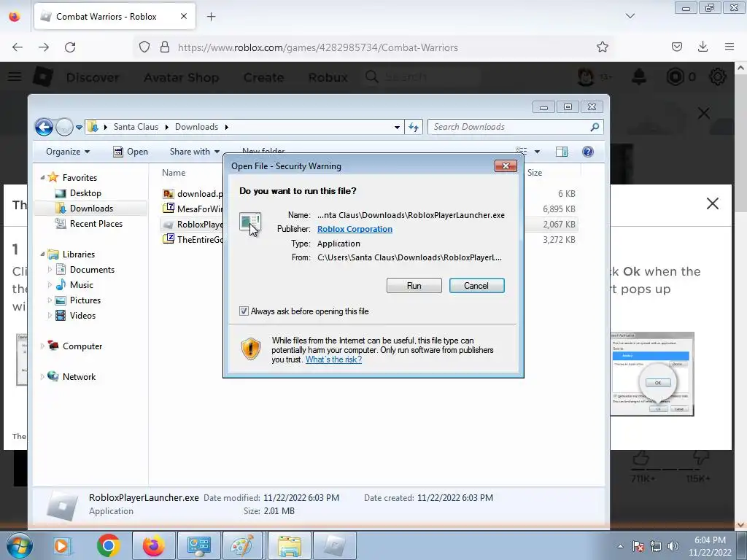Open Windows Media Player from the taskbar
Screen dimensions: 747x560
(x=63, y=545)
